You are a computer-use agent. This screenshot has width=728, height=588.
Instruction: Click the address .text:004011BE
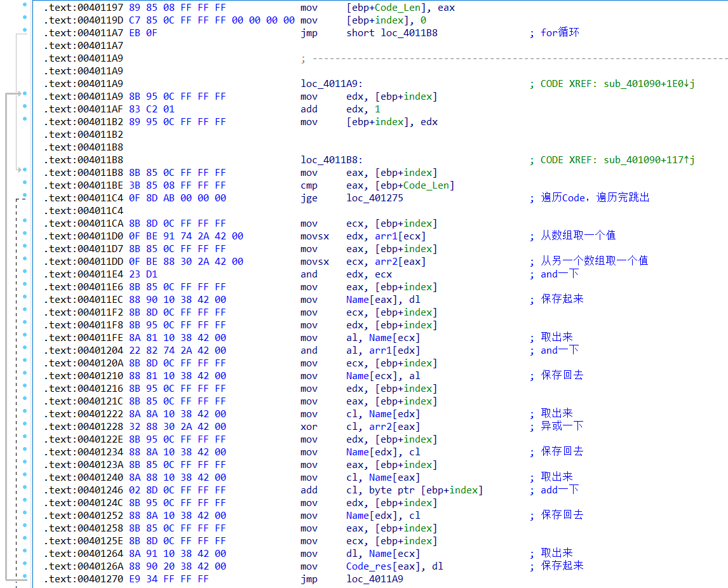click(84, 185)
